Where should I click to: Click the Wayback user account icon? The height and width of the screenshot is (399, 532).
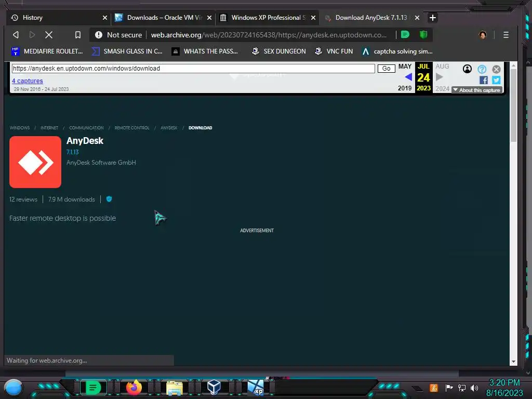tap(467, 69)
